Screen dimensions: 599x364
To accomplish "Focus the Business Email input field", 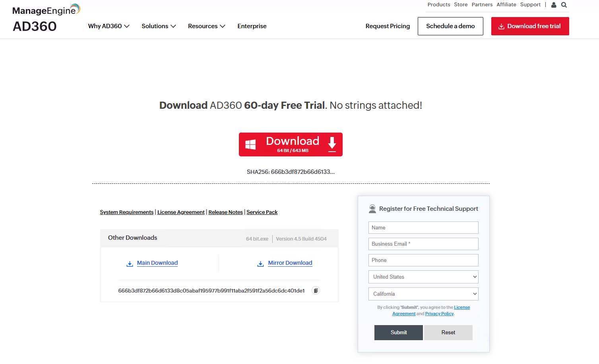I will point(423,244).
